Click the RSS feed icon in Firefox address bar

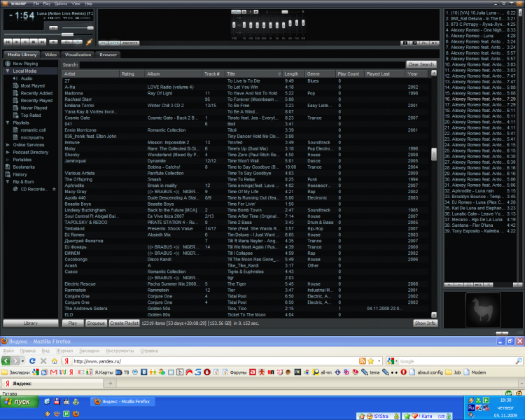pos(363,361)
